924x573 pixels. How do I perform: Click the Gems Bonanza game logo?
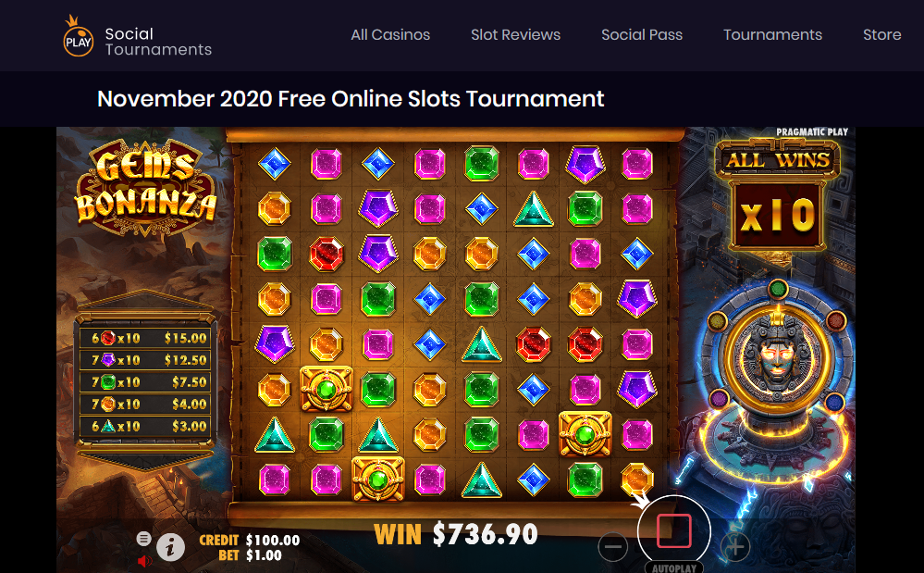(146, 188)
